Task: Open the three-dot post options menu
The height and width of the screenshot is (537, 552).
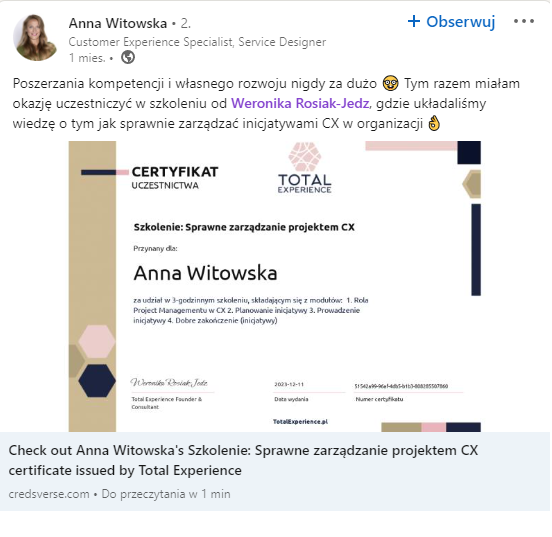Action: tap(523, 21)
